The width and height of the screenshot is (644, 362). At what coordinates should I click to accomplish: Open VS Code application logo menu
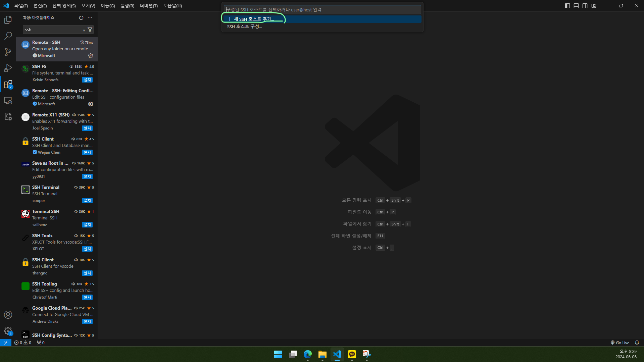tap(6, 6)
